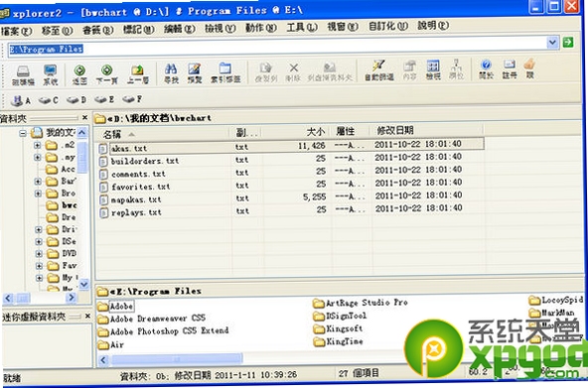Go up one level with 上一層

point(137,74)
